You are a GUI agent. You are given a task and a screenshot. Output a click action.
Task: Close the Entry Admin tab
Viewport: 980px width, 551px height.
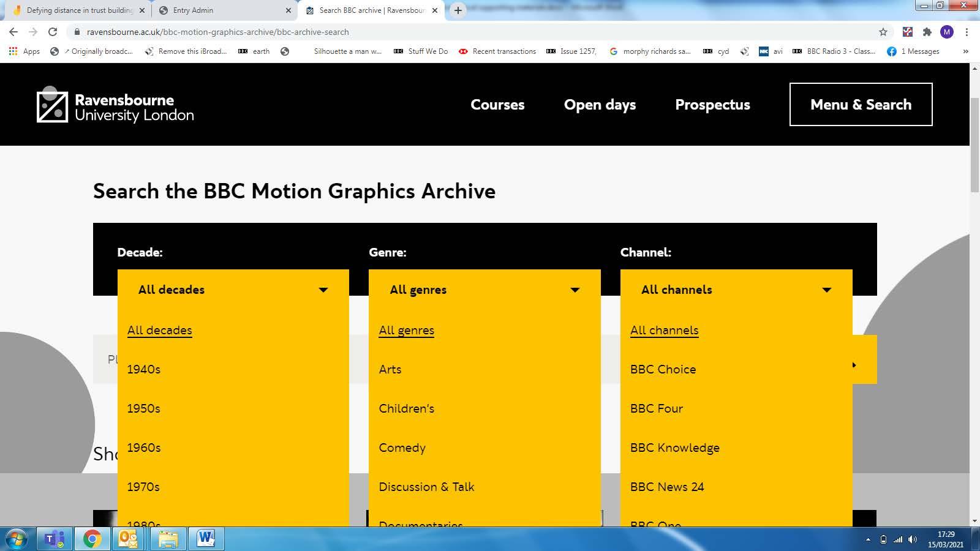(x=288, y=10)
